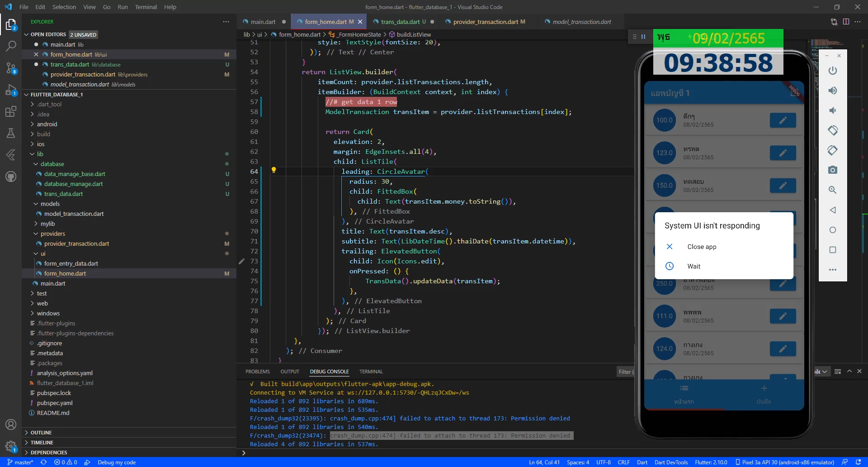The height and width of the screenshot is (467, 868).
Task: Open the Testing flask view
Action: (11, 133)
